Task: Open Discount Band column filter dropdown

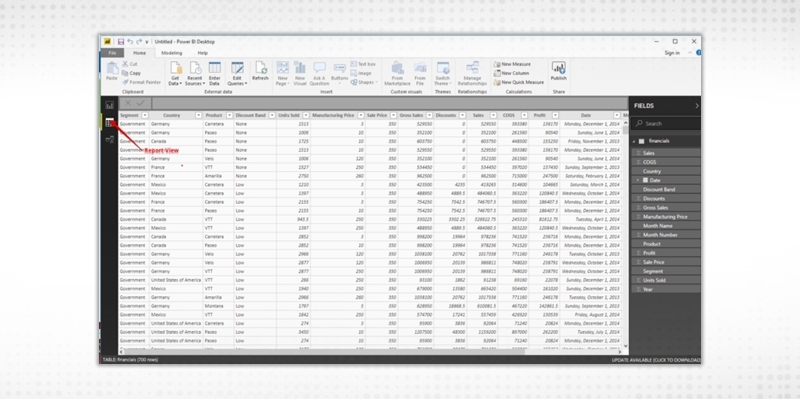Action: pos(272,115)
